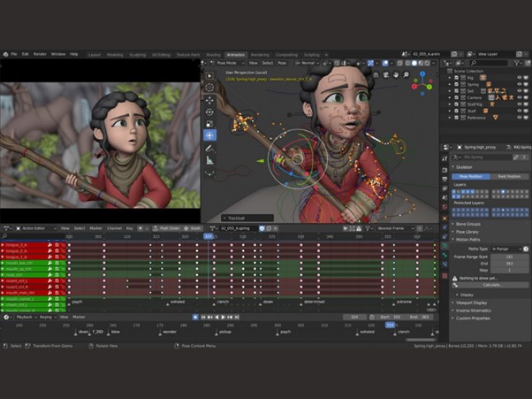
Task: Uncheck the Staff Rig collection checkbox
Action: 456,104
